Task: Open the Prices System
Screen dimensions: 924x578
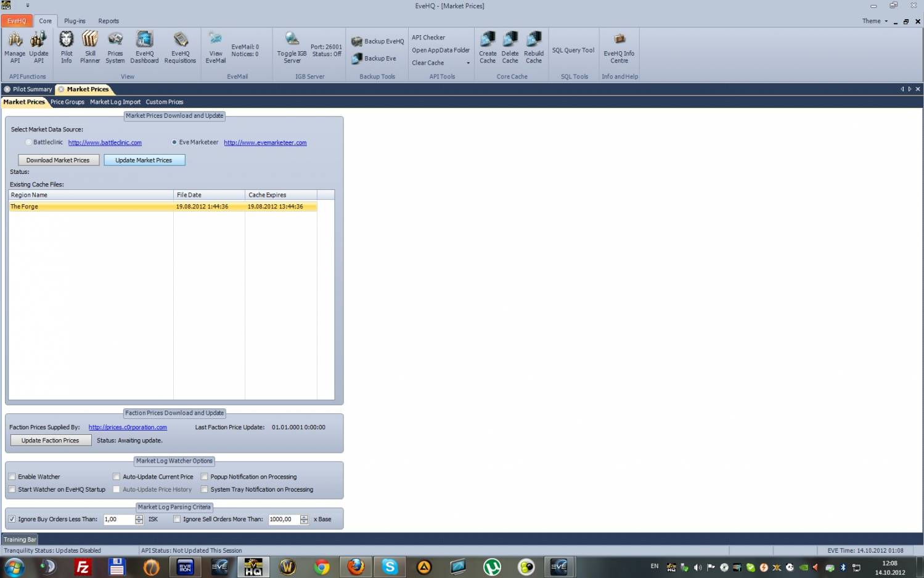Action: coord(115,47)
